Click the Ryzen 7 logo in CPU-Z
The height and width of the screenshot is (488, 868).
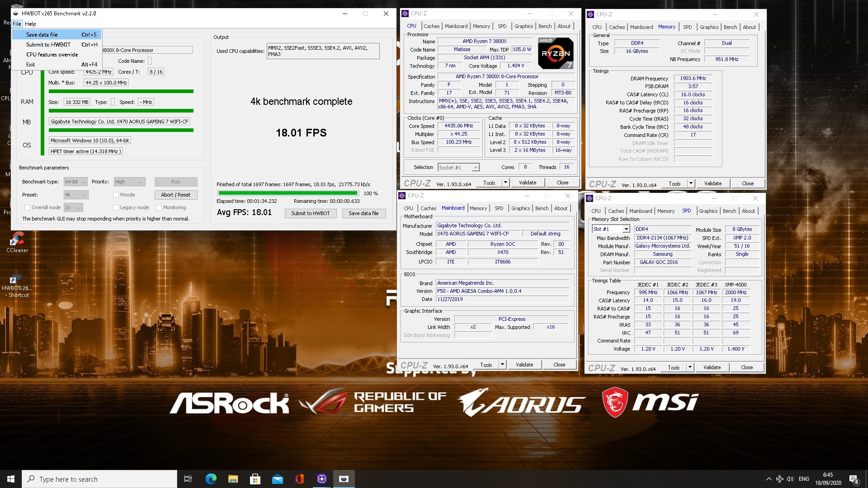(556, 53)
